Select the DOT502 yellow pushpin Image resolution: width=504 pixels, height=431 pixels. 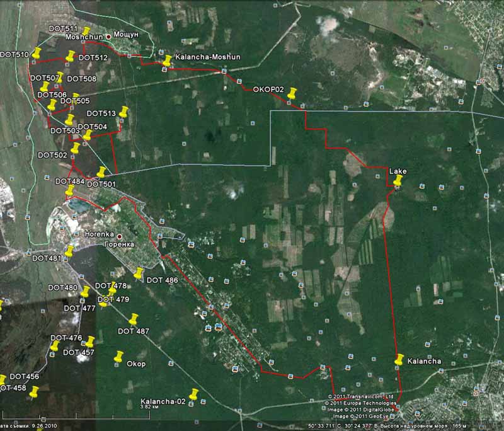pyautogui.click(x=76, y=148)
